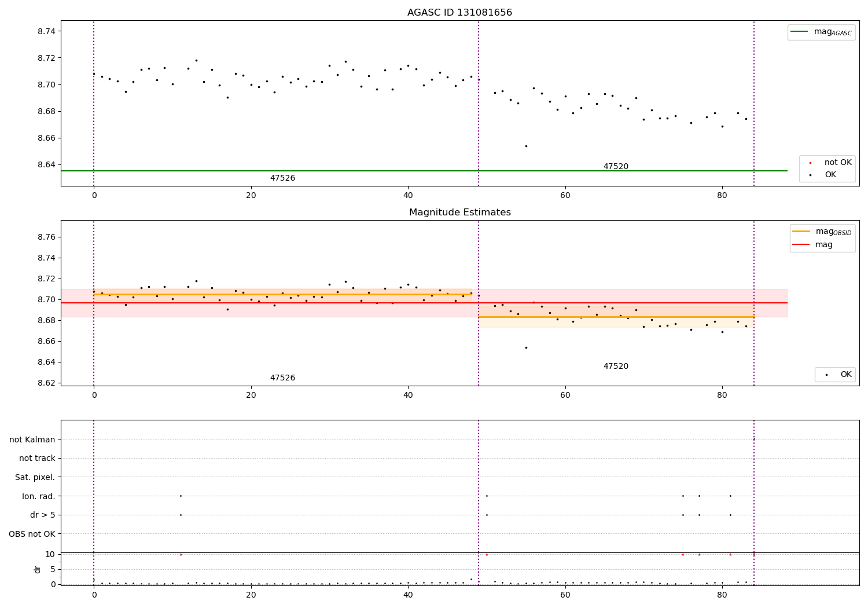Click the '5' y-tick in the dr panel

click(x=53, y=570)
